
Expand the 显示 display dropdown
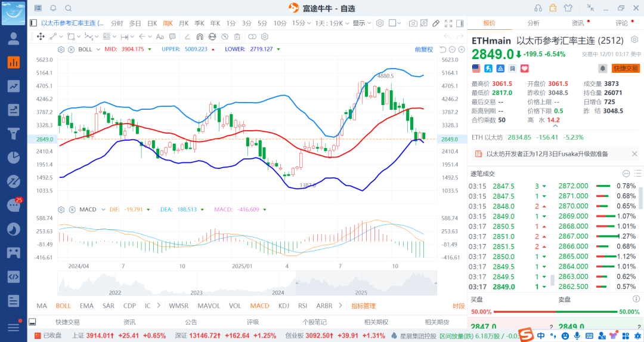[361, 23]
